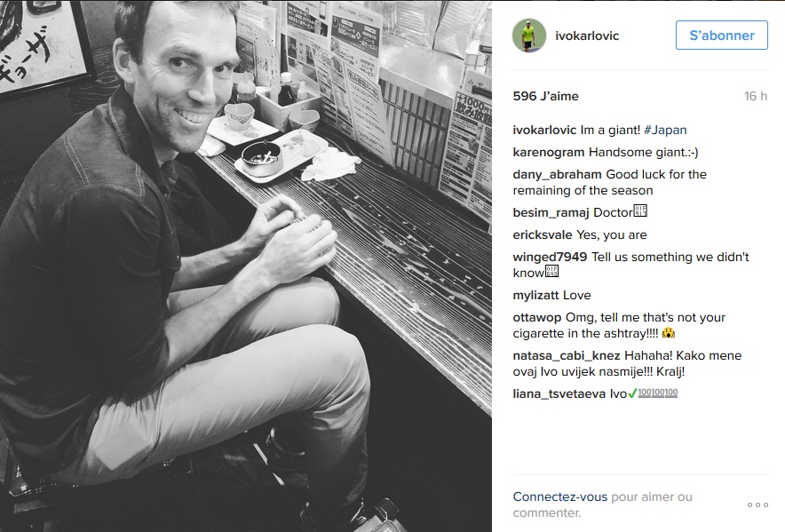The width and height of the screenshot is (785, 532).
Task: Visit besim_ramaj's profile from comments
Action: point(551,212)
